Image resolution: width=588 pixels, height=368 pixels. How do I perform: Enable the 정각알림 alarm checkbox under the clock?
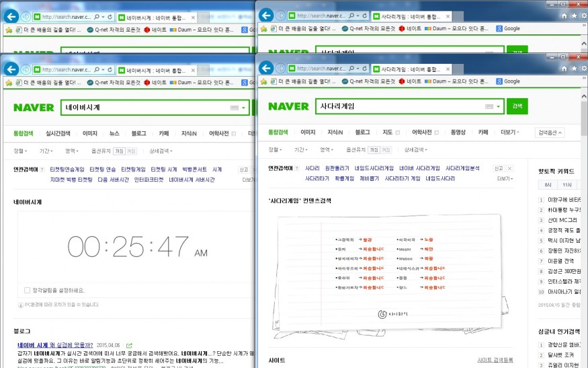pos(27,291)
